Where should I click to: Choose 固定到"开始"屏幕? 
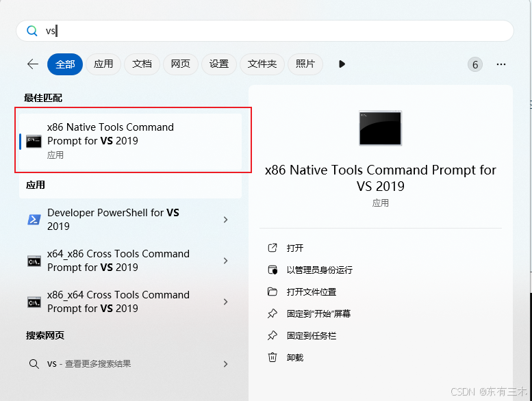[318, 314]
